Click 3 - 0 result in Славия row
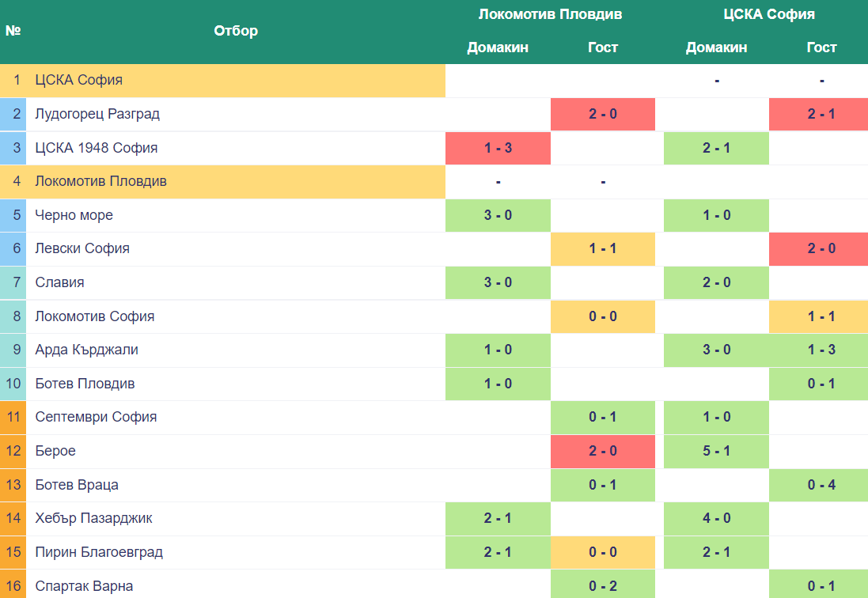The height and width of the screenshot is (598, 868). 498,282
